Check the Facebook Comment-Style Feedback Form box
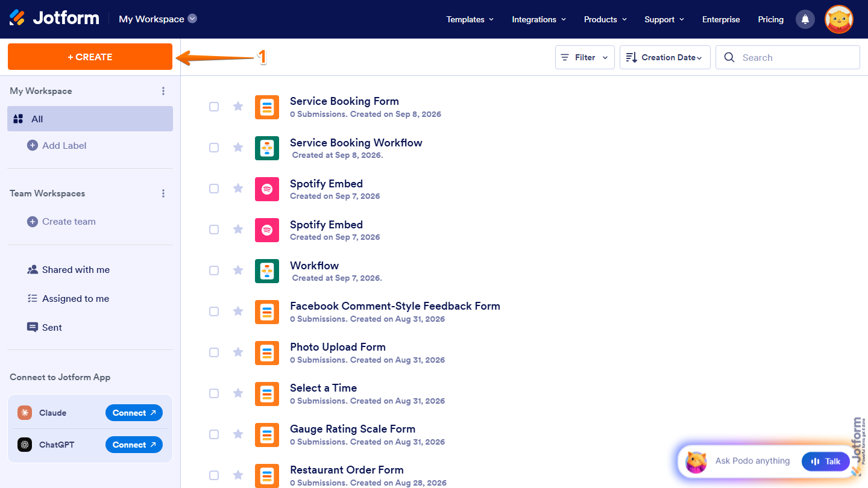Screen dimensions: 868x488 point(214,311)
